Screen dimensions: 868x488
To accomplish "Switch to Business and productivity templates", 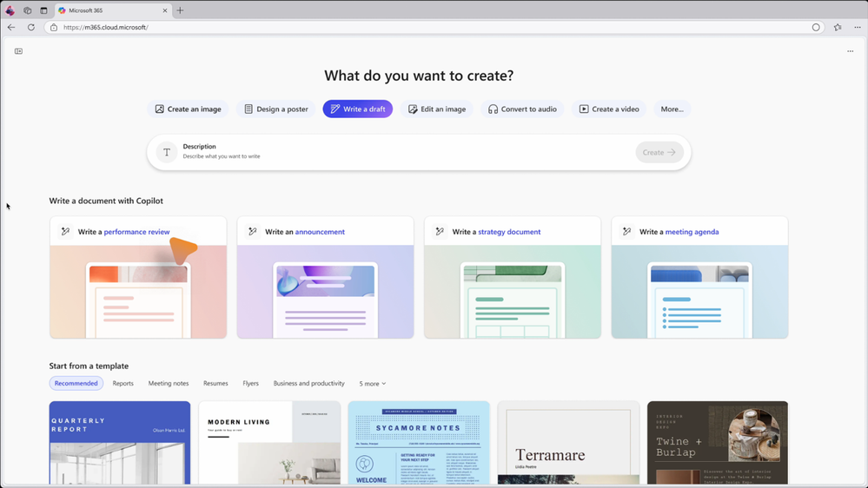I will 309,383.
